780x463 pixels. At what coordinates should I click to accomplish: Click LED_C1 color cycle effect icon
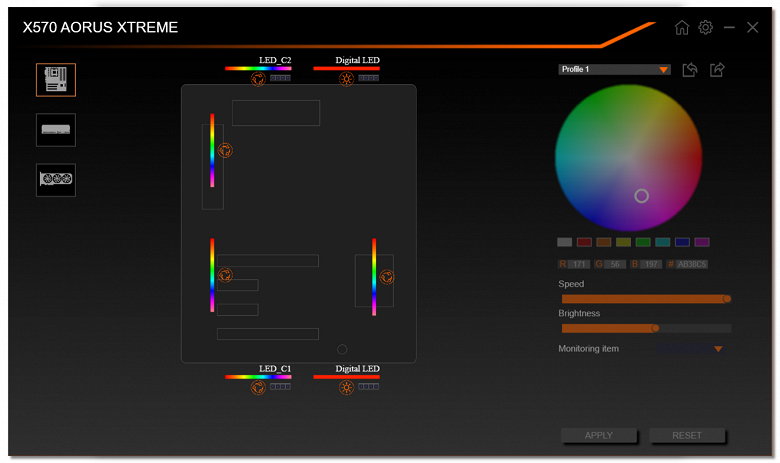click(258, 387)
